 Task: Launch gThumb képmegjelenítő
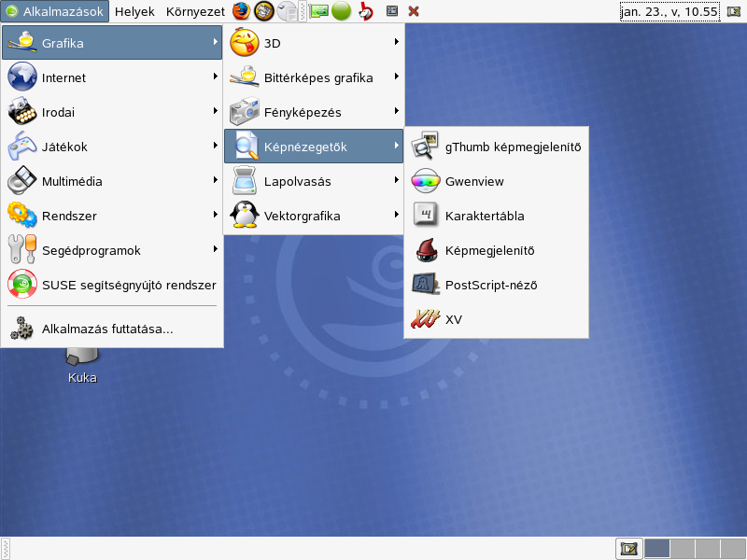pyautogui.click(x=496, y=147)
